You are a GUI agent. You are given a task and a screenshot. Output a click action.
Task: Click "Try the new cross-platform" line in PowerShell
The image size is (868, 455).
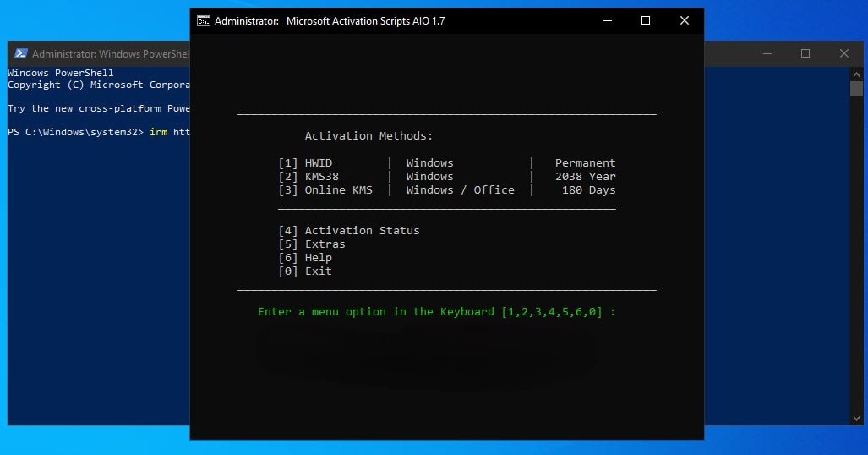99,108
